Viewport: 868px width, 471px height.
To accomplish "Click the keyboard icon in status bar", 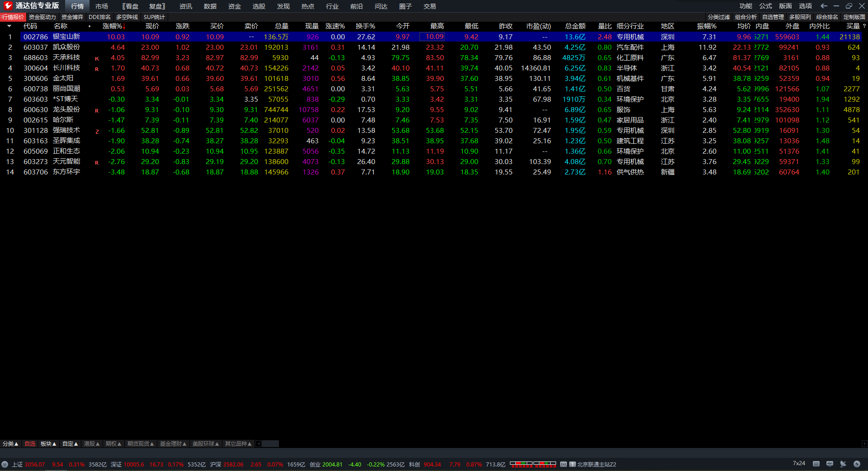I will point(816,464).
